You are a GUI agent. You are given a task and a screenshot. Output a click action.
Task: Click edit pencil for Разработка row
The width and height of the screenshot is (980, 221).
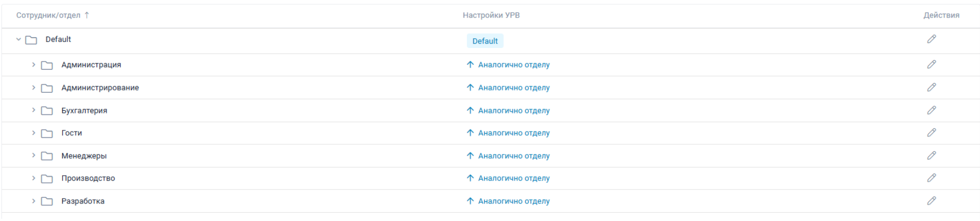pos(931,201)
